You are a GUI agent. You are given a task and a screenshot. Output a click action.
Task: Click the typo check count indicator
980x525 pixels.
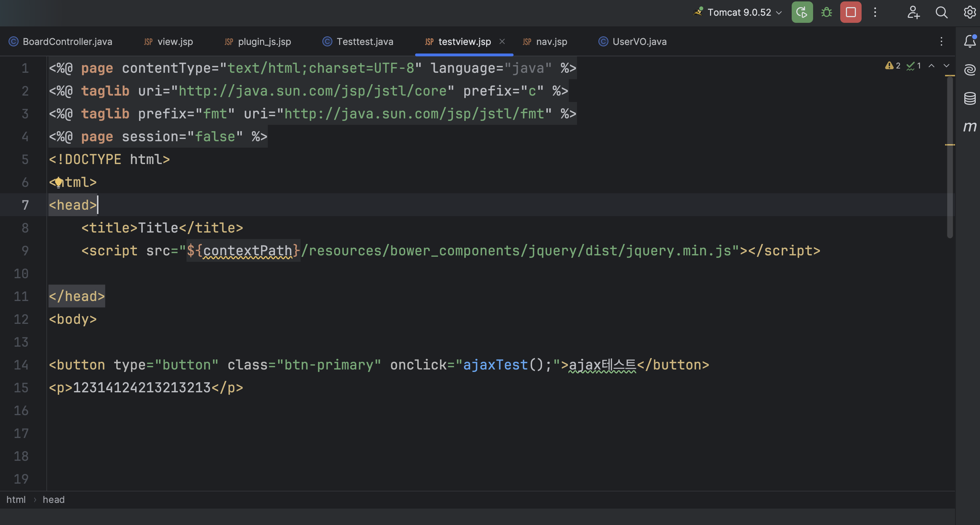(913, 66)
